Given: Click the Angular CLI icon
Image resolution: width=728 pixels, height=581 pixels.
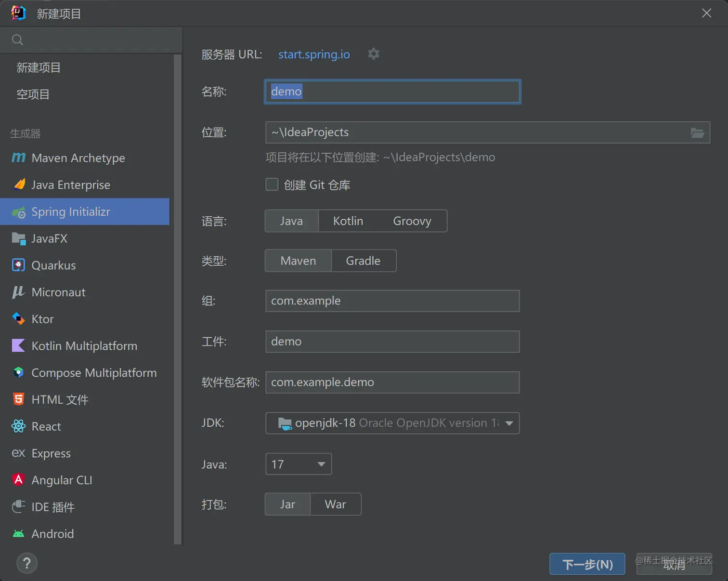Looking at the screenshot, I should [18, 479].
